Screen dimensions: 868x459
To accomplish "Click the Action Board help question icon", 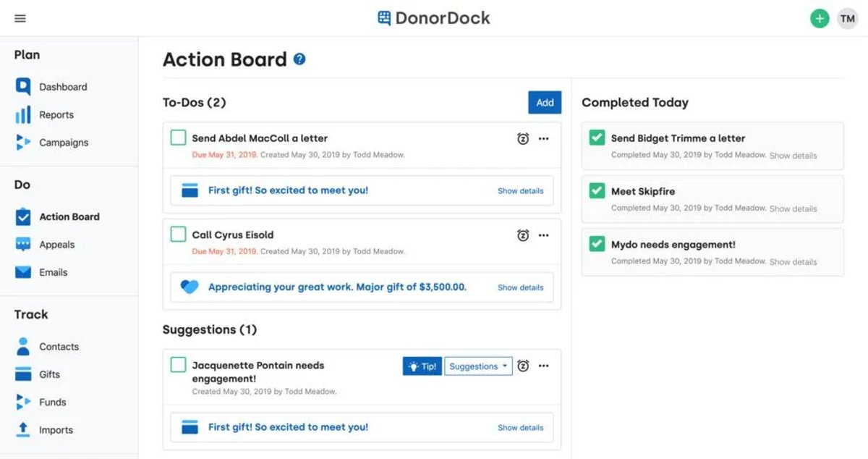I will (299, 59).
